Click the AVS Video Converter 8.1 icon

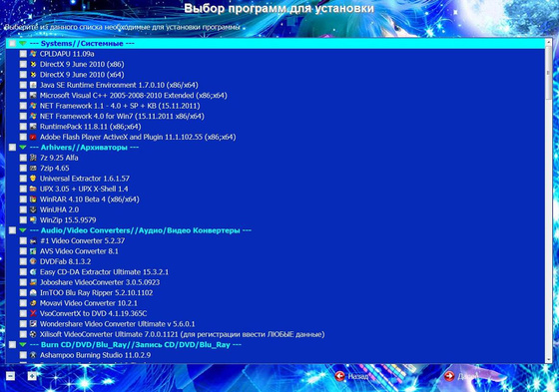pyautogui.click(x=33, y=251)
